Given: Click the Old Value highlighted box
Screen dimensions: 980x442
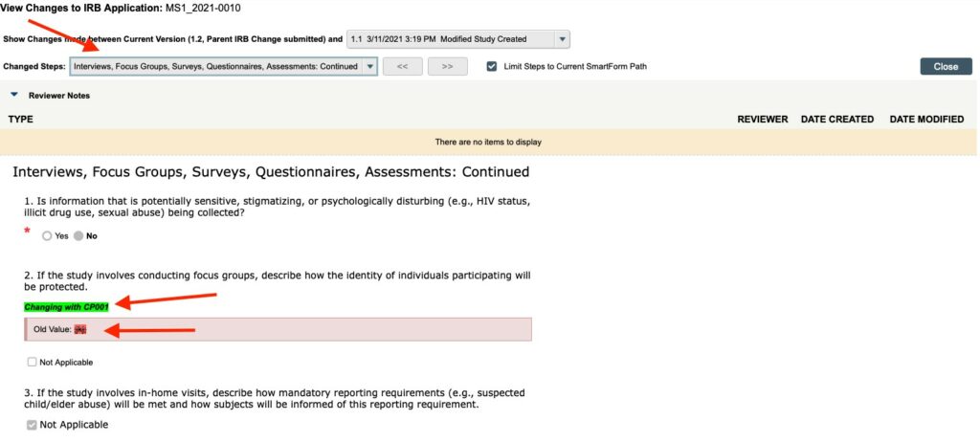Looking at the screenshot, I should coord(278,330).
